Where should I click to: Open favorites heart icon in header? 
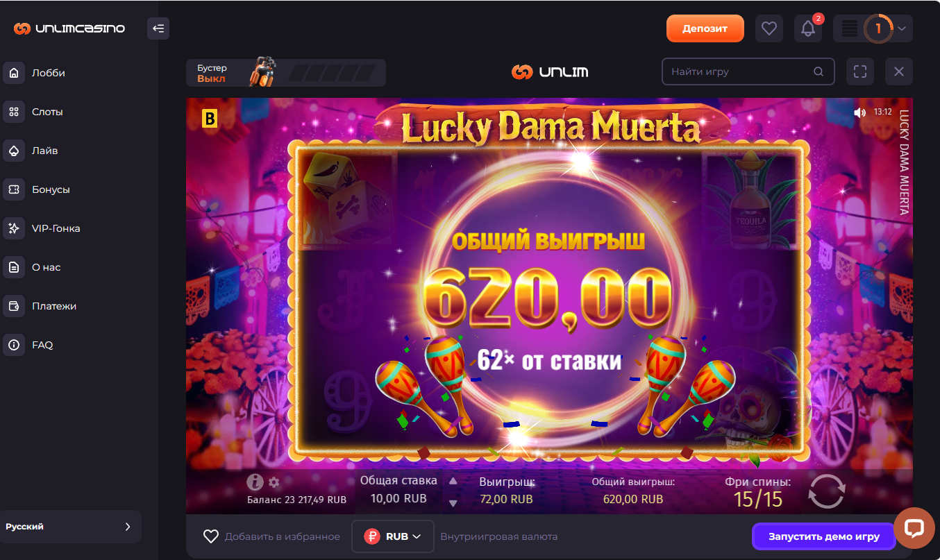(x=769, y=28)
